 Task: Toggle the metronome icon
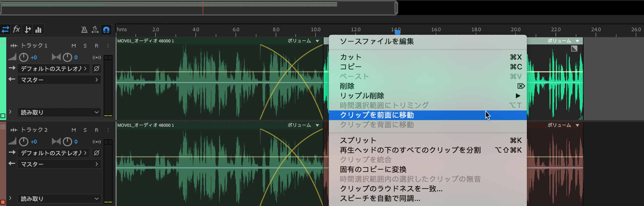[84, 30]
